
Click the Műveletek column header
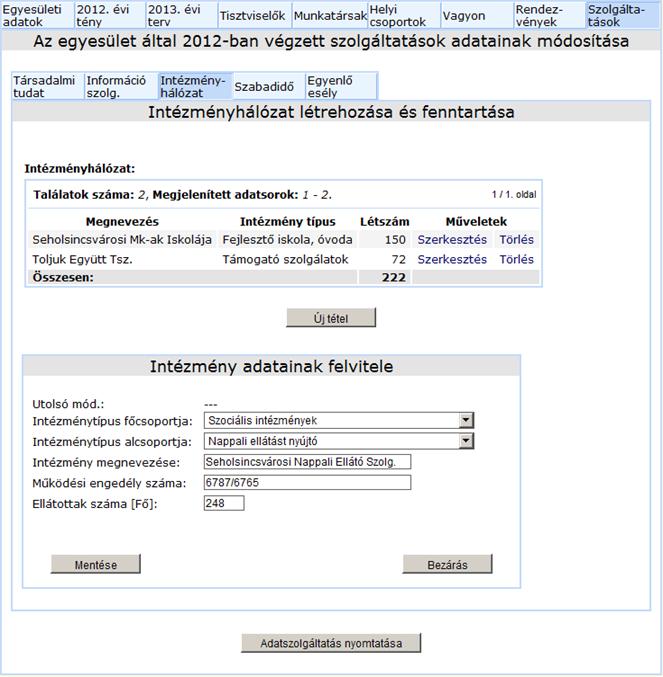[476, 222]
